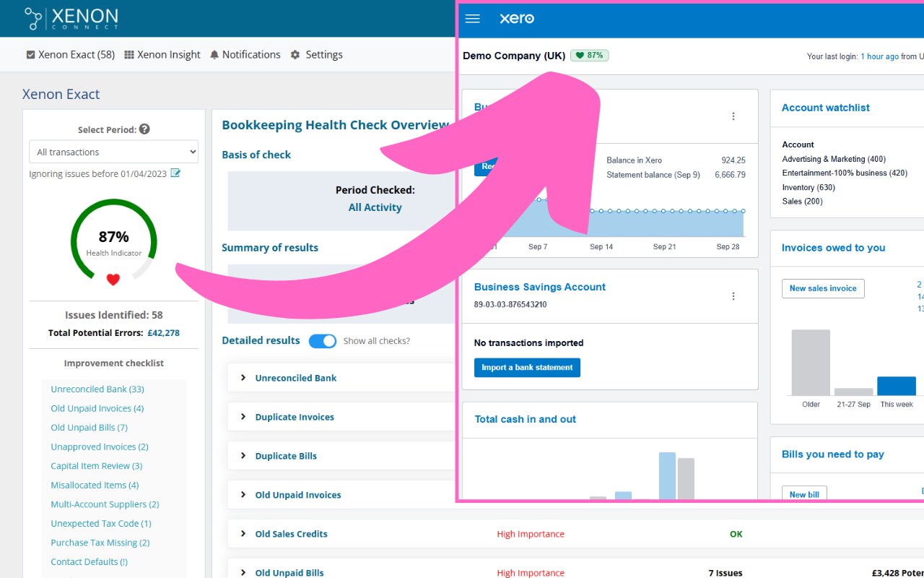Open the Business Savings Account title link
Viewport: 924px width, 578px height.
tap(540, 287)
